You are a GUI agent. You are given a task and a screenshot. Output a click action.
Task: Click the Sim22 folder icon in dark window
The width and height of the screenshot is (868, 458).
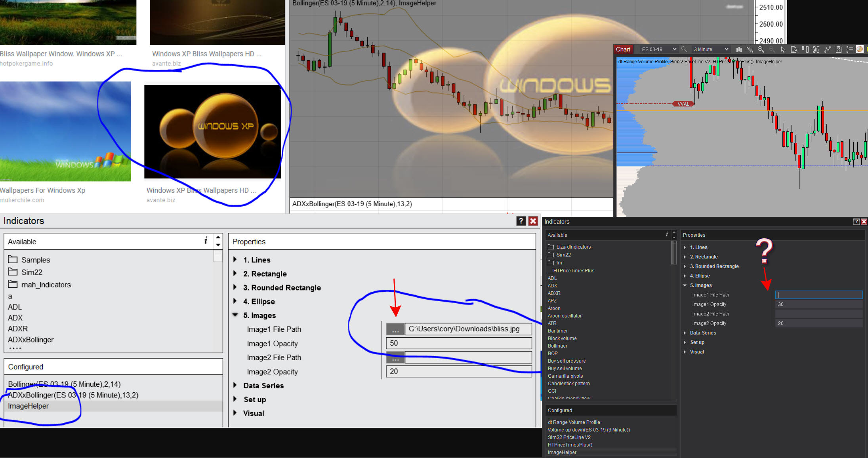pyautogui.click(x=551, y=255)
